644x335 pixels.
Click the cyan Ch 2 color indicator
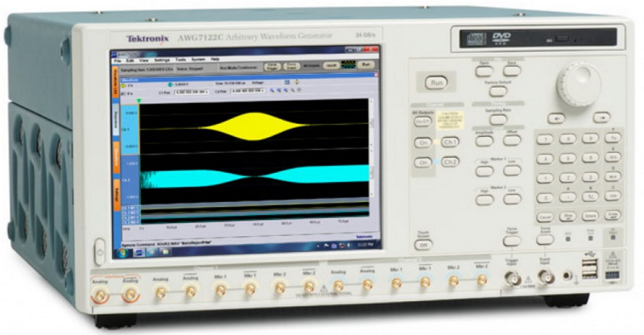click(170, 85)
